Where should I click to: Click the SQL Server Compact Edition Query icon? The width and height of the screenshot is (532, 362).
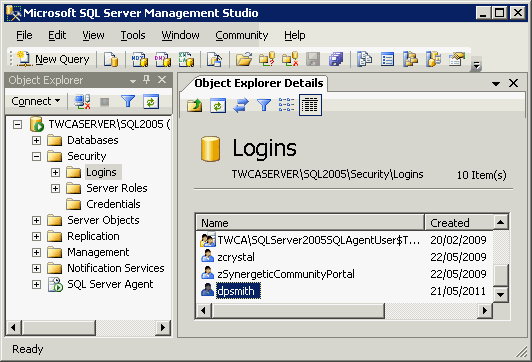[x=214, y=59]
